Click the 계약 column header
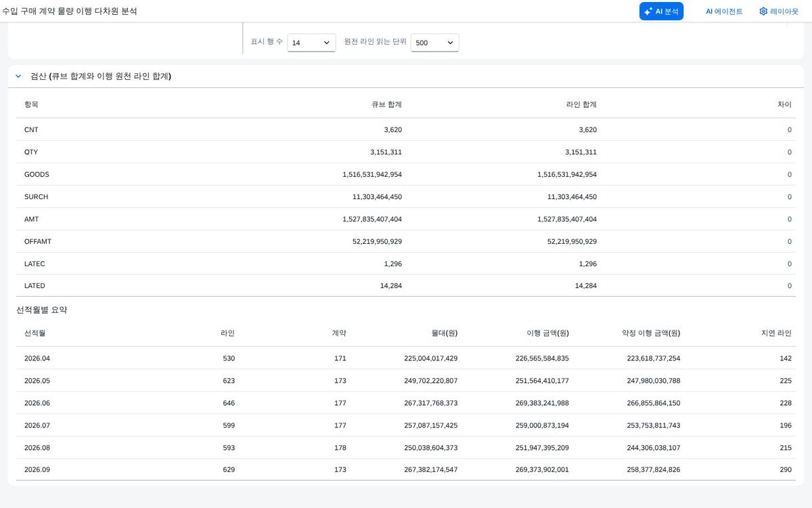812x508 pixels. 338,333
